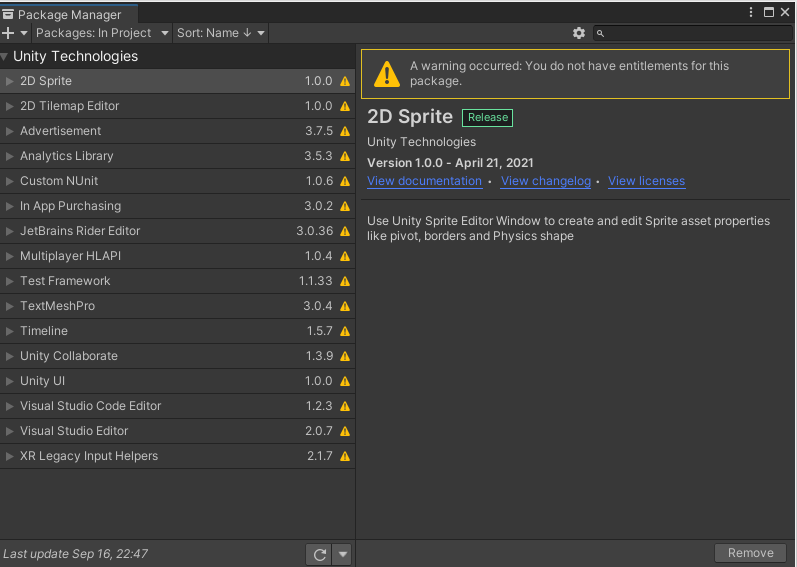797x567 pixels.
Task: Open the window options kebab menu
Action: (751, 12)
